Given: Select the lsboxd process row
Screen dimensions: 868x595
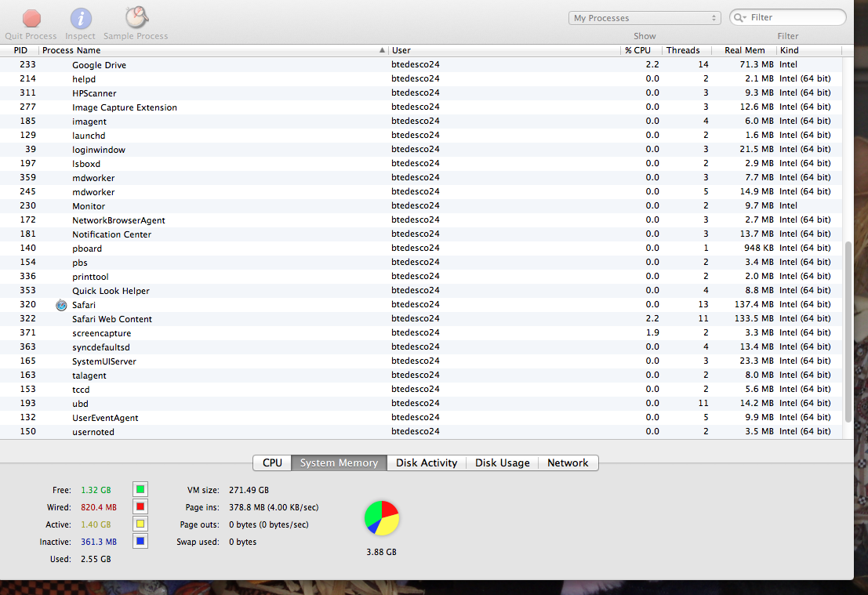Looking at the screenshot, I should coord(421,163).
